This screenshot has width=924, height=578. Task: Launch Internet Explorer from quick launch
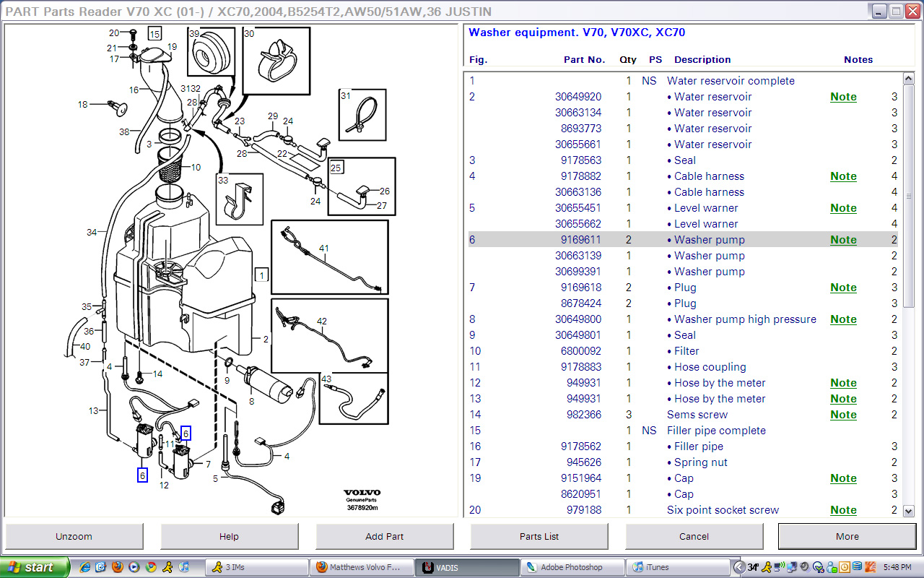coord(84,567)
